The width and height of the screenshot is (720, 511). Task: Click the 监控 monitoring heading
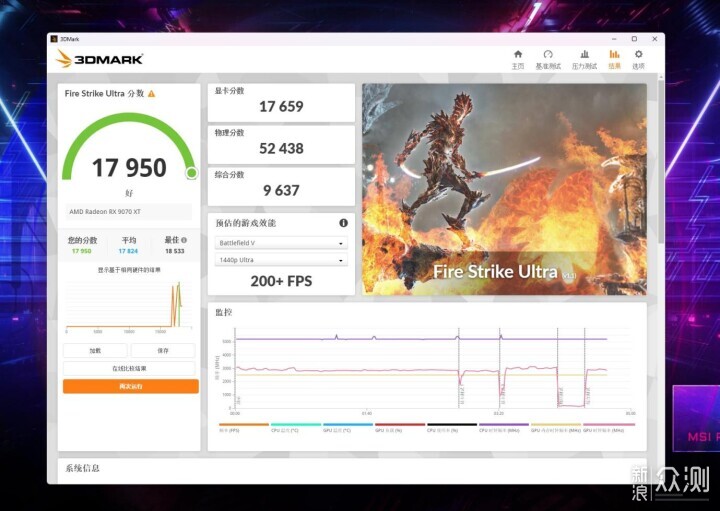point(224,312)
